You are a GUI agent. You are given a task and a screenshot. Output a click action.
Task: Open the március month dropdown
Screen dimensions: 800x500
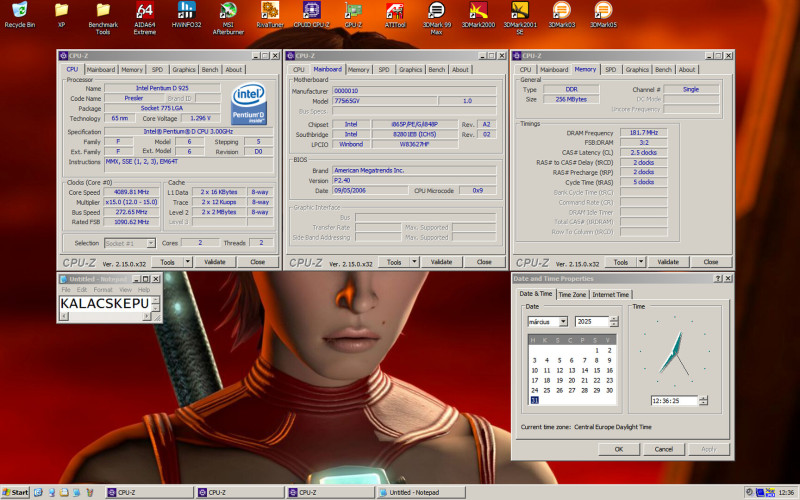pyautogui.click(x=563, y=322)
